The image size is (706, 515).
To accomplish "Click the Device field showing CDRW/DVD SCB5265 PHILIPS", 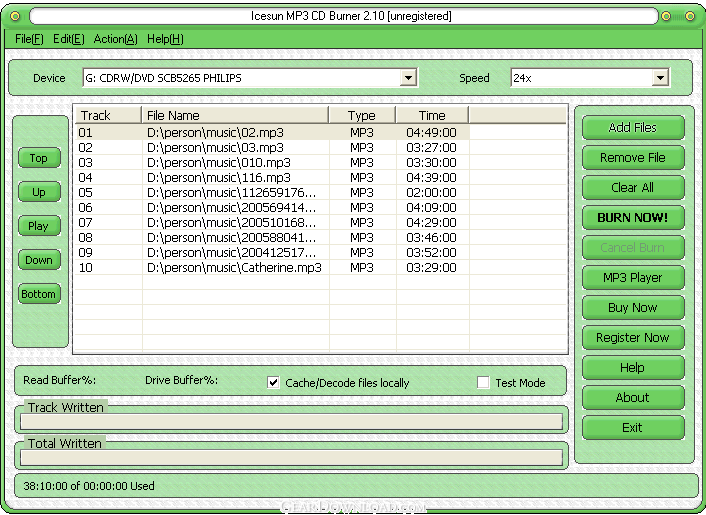I will [250, 78].
